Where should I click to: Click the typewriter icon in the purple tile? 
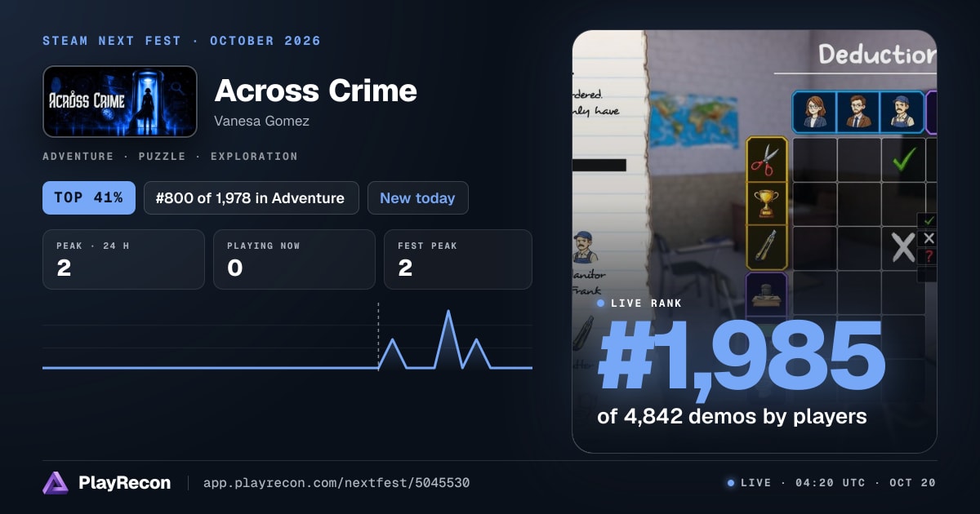tap(767, 295)
